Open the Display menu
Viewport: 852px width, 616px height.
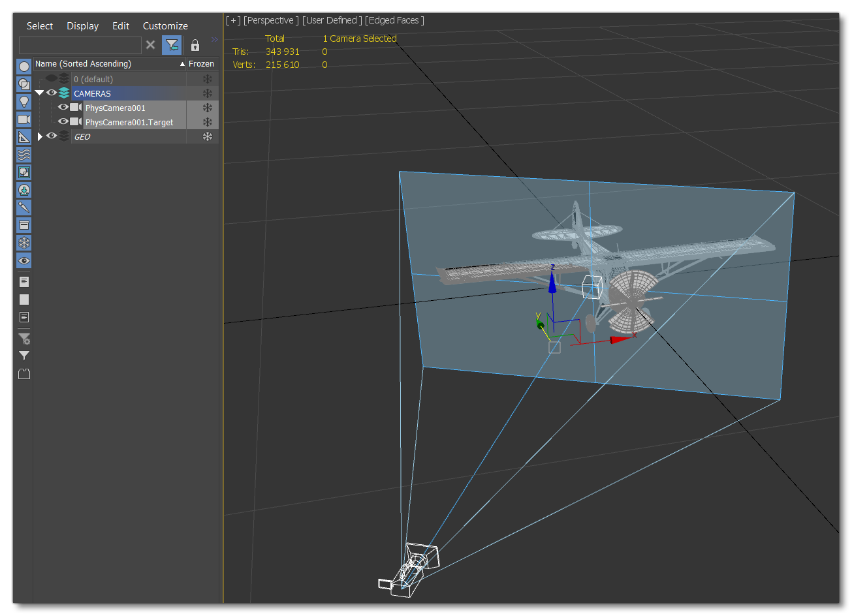pyautogui.click(x=82, y=25)
